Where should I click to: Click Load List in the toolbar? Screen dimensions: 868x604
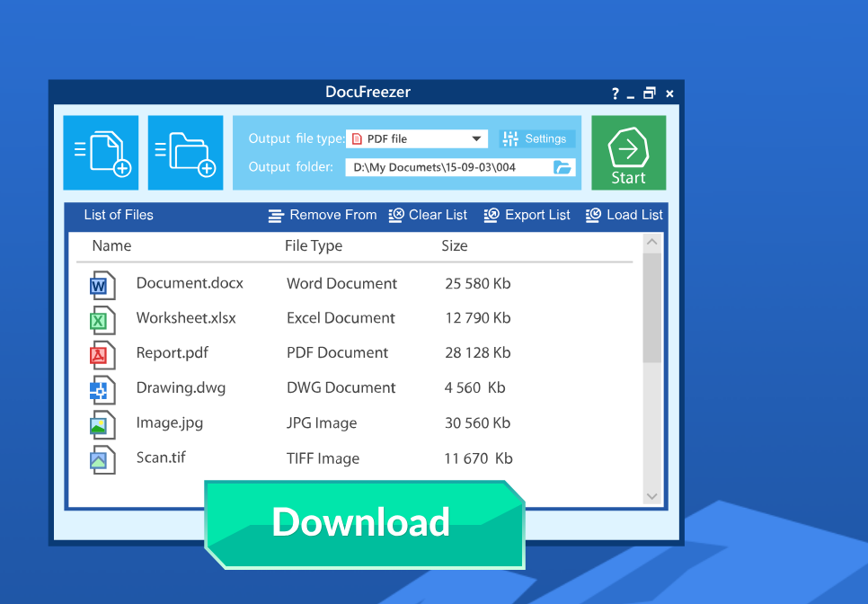coord(624,215)
